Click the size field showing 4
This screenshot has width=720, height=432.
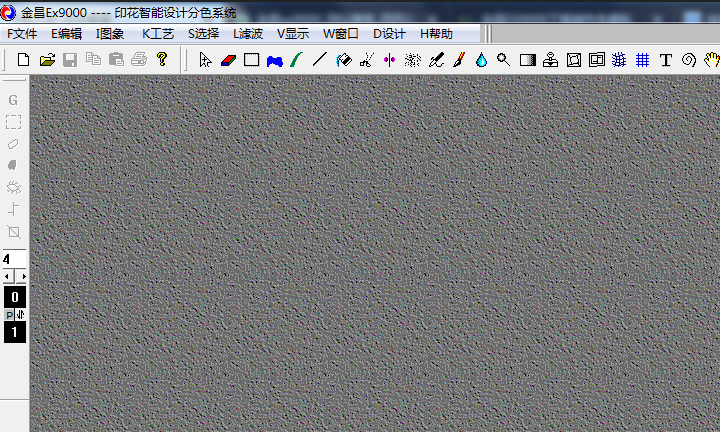(15, 259)
